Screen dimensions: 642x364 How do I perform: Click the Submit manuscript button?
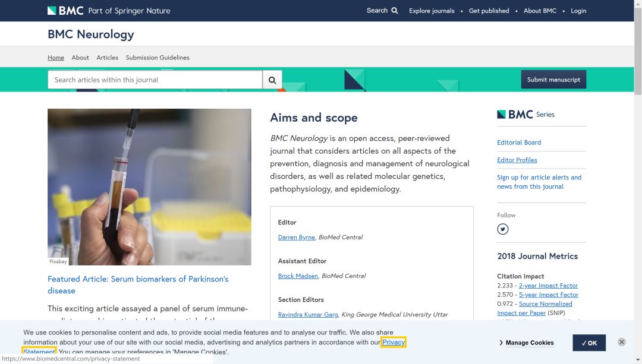coord(553,80)
